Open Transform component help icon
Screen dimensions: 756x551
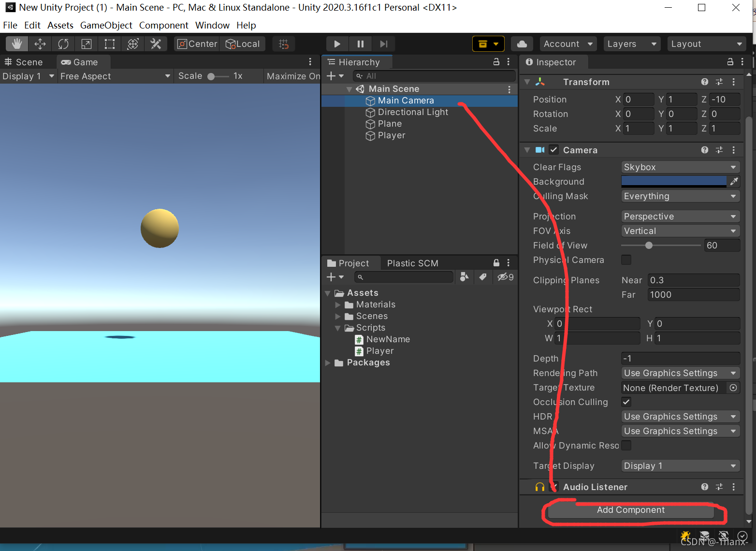[705, 82]
